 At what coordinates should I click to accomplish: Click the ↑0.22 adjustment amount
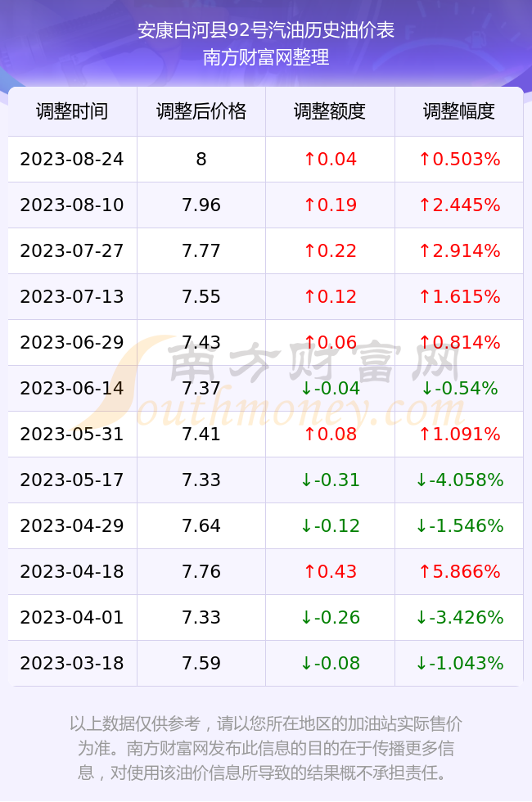330,250
